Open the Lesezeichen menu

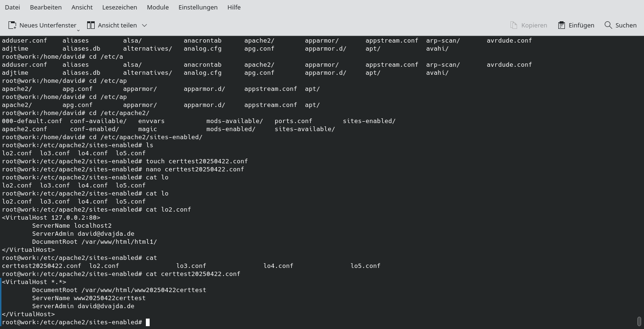coord(120,7)
